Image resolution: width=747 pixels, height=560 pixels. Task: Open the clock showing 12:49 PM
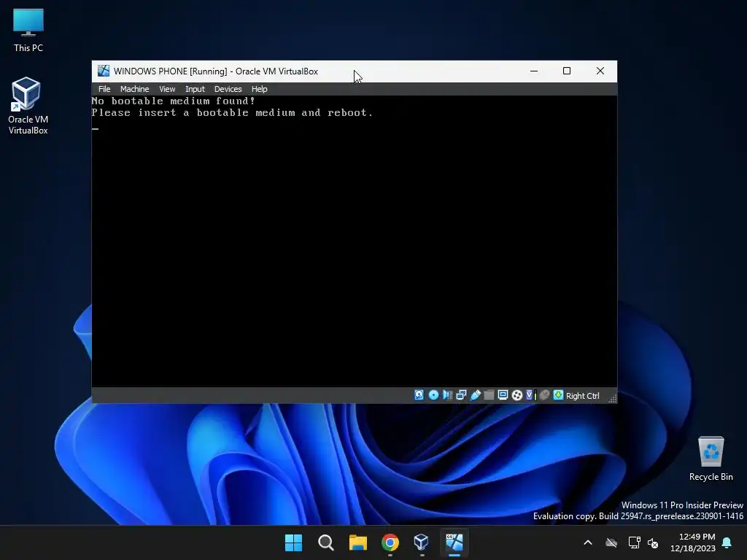[x=693, y=542]
